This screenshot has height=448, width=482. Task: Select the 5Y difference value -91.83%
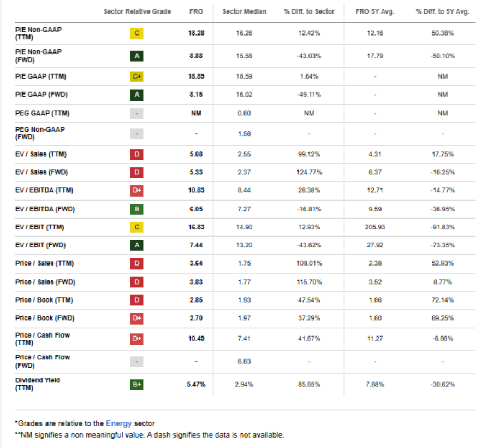[x=442, y=227]
